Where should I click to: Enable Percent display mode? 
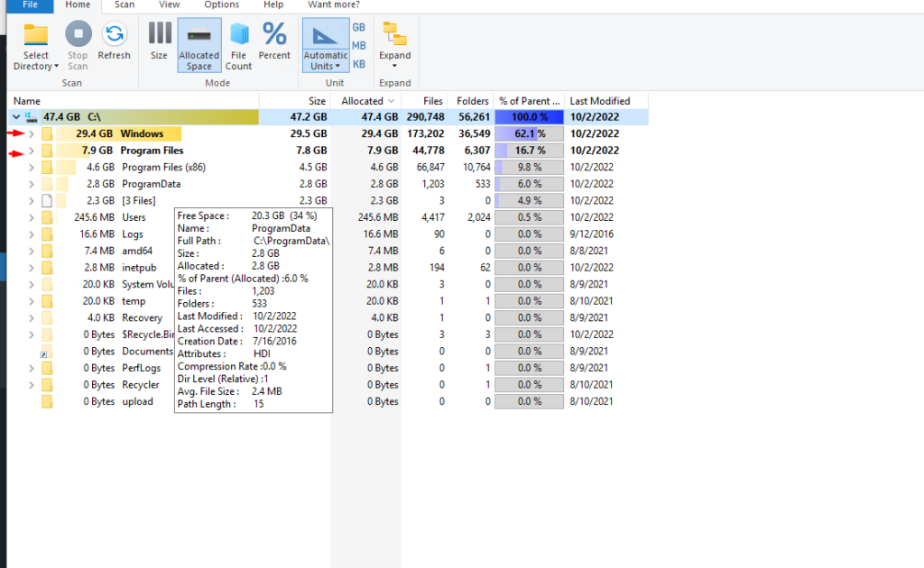click(x=273, y=40)
